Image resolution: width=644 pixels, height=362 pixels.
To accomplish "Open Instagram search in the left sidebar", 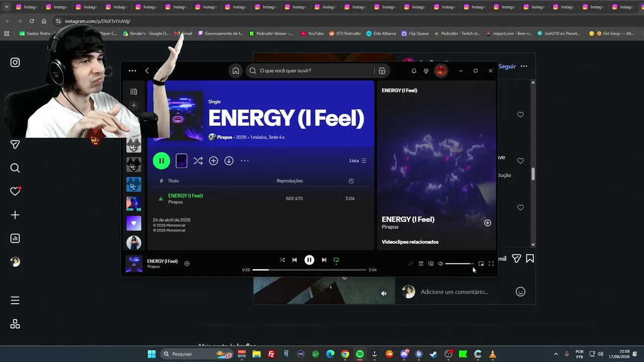I will (x=15, y=168).
